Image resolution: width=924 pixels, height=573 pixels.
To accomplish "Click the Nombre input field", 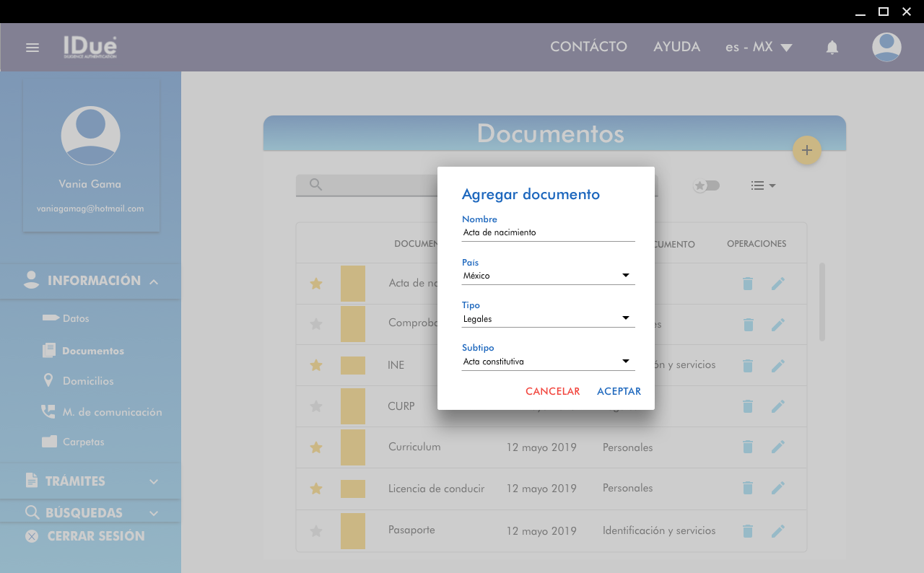I will 548,232.
